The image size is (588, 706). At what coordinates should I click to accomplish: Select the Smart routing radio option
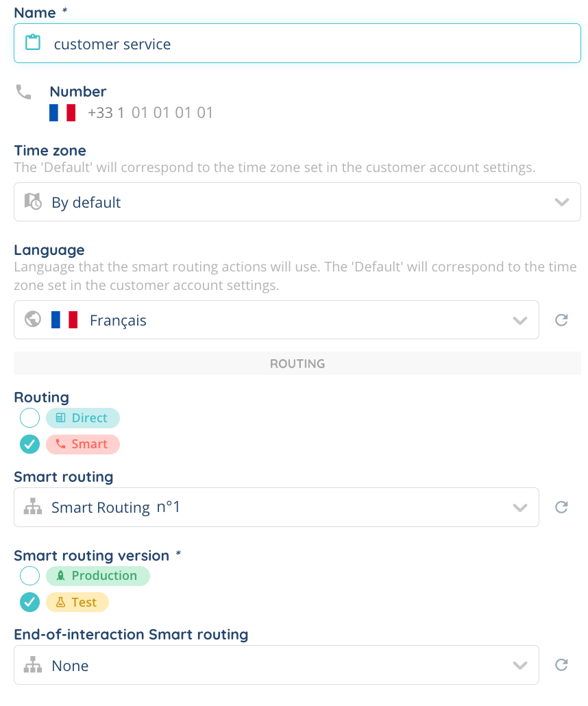(30, 444)
